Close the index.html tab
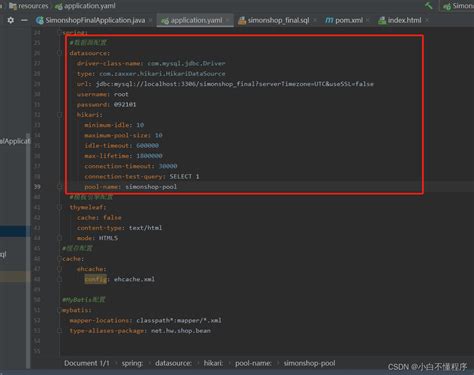 click(427, 20)
